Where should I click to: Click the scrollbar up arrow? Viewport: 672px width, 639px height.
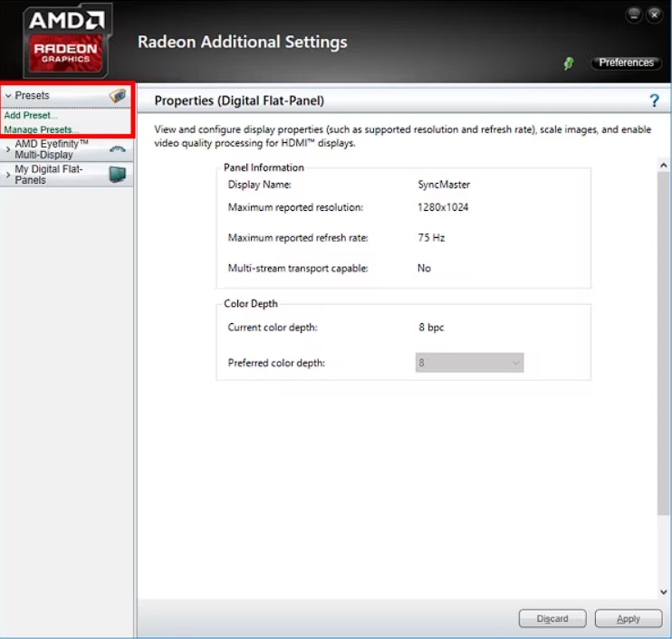coord(664,165)
